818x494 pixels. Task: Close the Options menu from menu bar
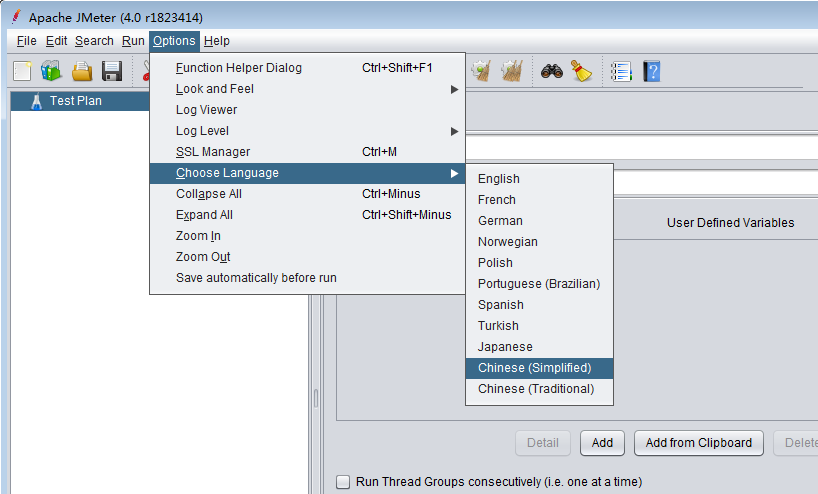[x=174, y=41]
